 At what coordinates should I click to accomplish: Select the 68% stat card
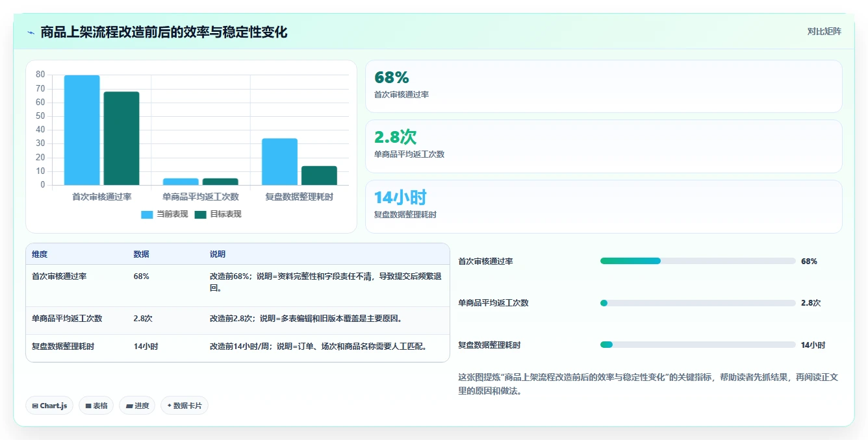604,86
